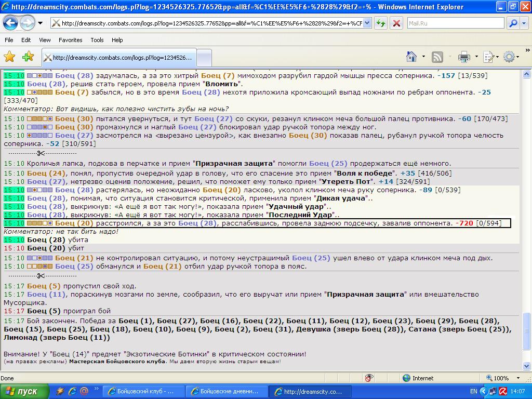Select the dreamscity.combats.com logs tab

[x=119, y=57]
